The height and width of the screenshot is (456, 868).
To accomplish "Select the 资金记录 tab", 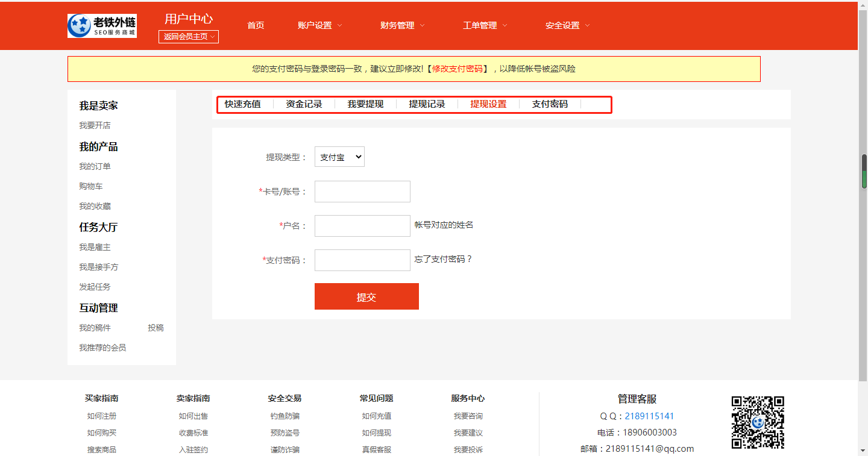I will click(x=304, y=104).
